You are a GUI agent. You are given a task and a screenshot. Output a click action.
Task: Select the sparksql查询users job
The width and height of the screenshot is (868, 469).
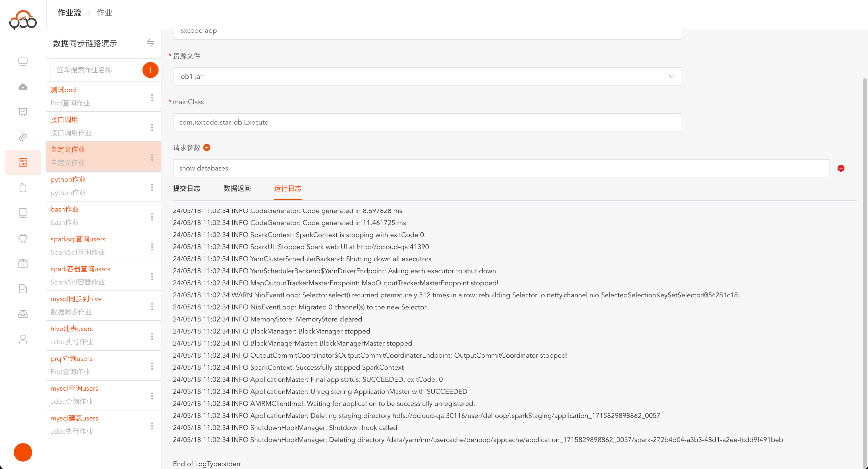pos(78,239)
